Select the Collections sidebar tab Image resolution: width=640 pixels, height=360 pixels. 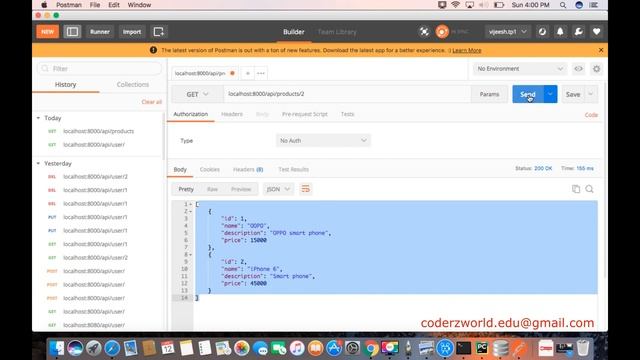(133, 84)
